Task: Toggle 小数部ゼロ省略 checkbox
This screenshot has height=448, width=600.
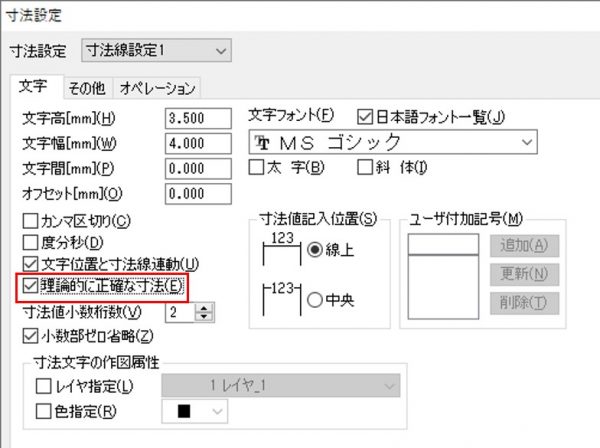Action: [30, 336]
